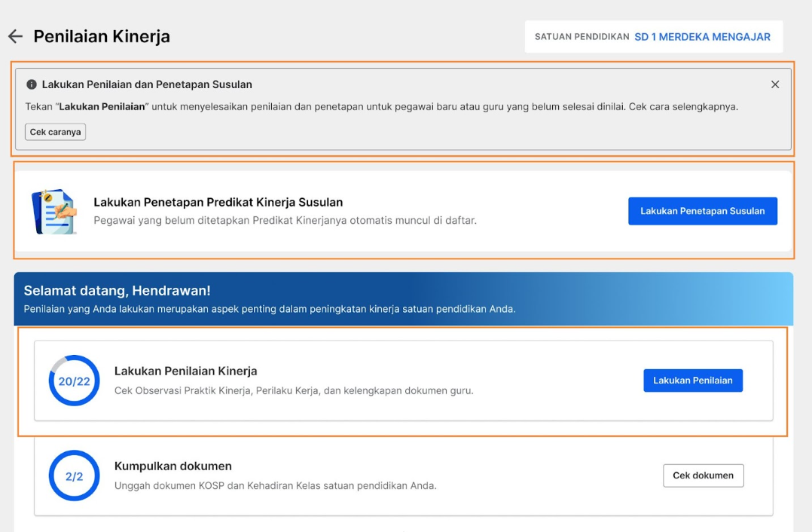812x532 pixels.
Task: Click the Cek Observasi Praktik Kinerja description text
Action: coord(294,390)
